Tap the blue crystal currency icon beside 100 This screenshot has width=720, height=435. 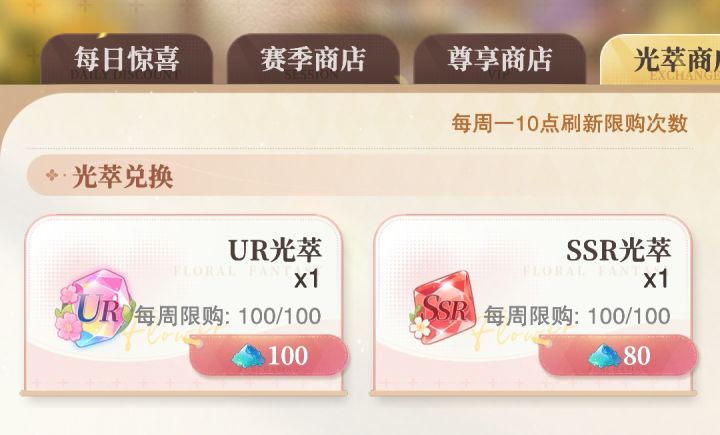pos(248,356)
